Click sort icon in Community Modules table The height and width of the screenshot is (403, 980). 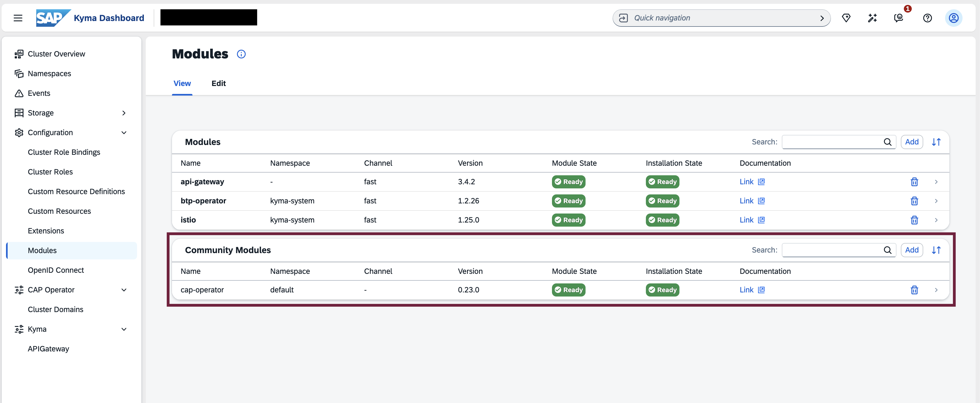click(x=936, y=250)
